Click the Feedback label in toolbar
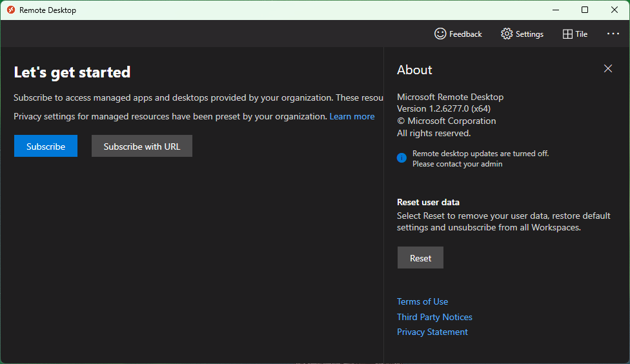 465,34
